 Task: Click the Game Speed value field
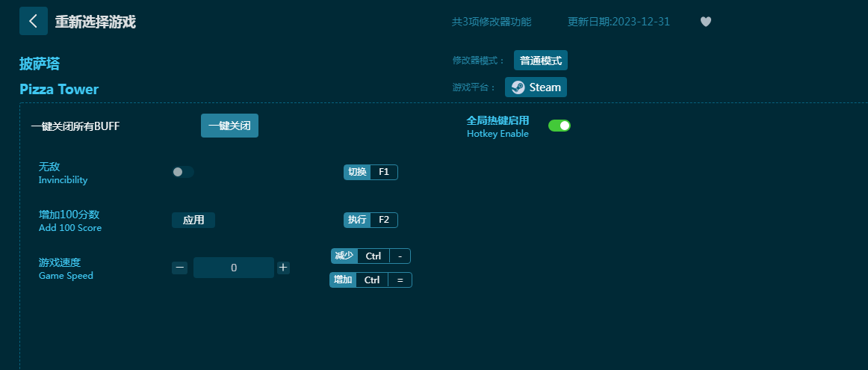234,268
